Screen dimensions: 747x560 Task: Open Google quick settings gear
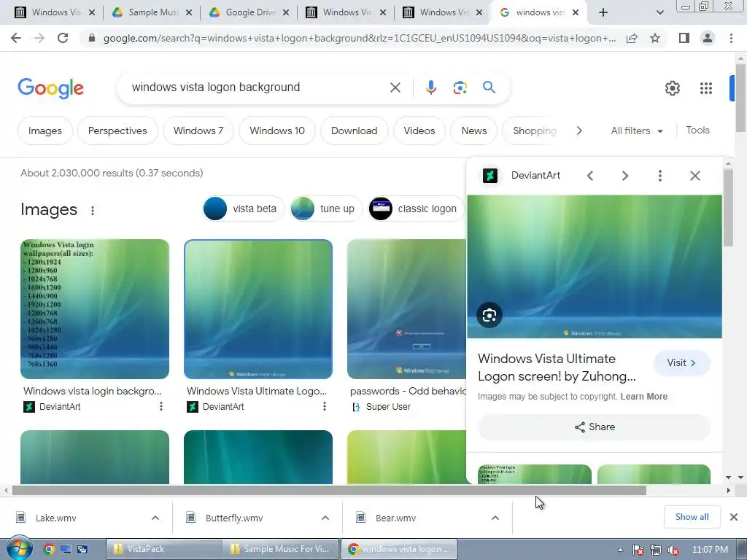(x=672, y=88)
